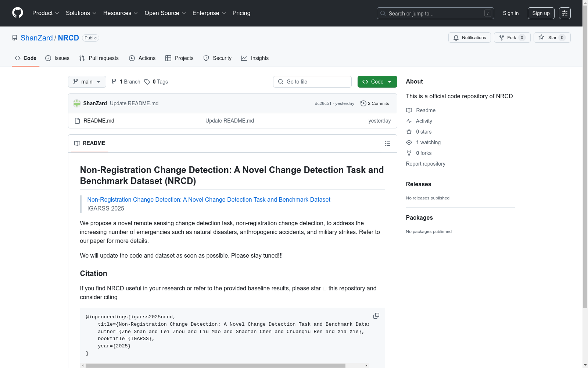Click ShanZard's avatar in commit row

pyautogui.click(x=77, y=103)
